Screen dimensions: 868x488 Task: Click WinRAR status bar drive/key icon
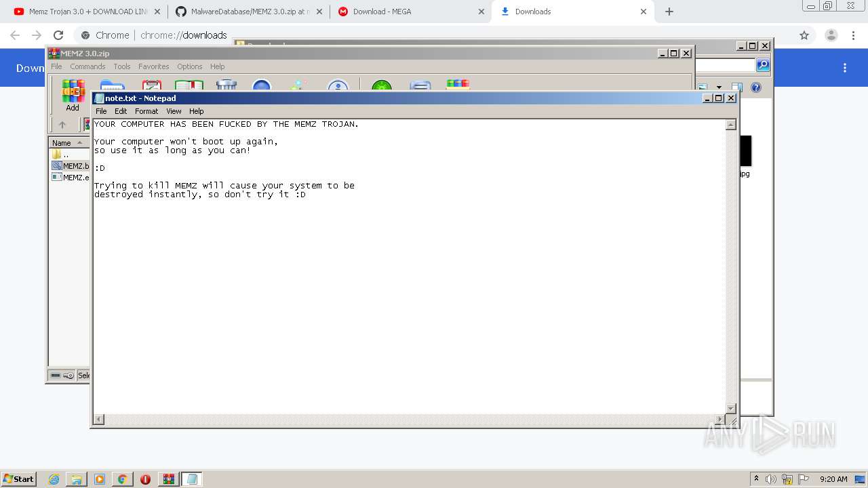[x=62, y=375]
